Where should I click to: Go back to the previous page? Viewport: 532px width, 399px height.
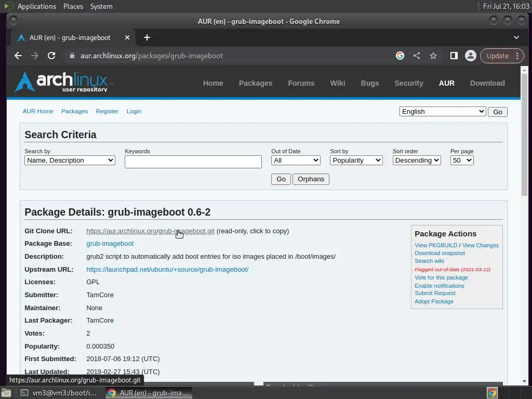coord(18,56)
